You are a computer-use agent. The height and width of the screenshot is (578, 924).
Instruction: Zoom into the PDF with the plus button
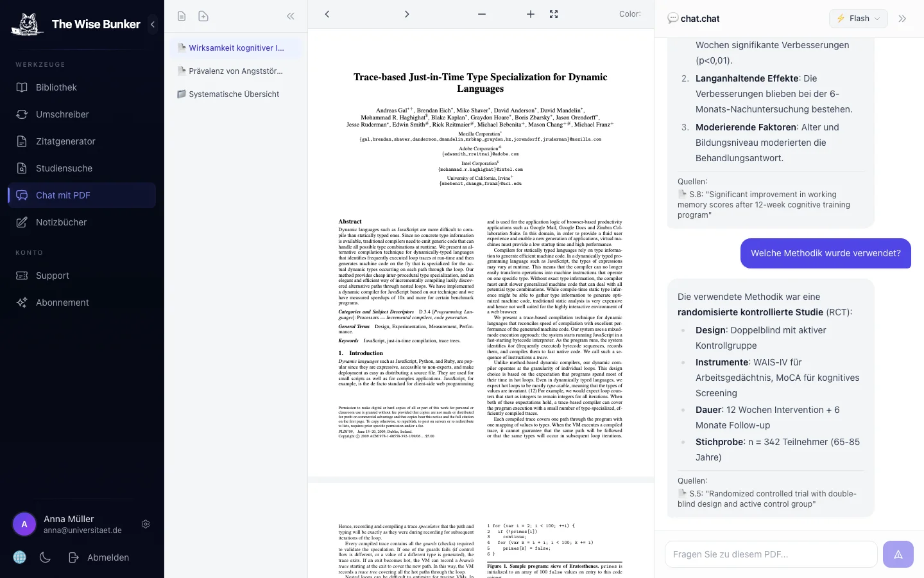coord(530,14)
